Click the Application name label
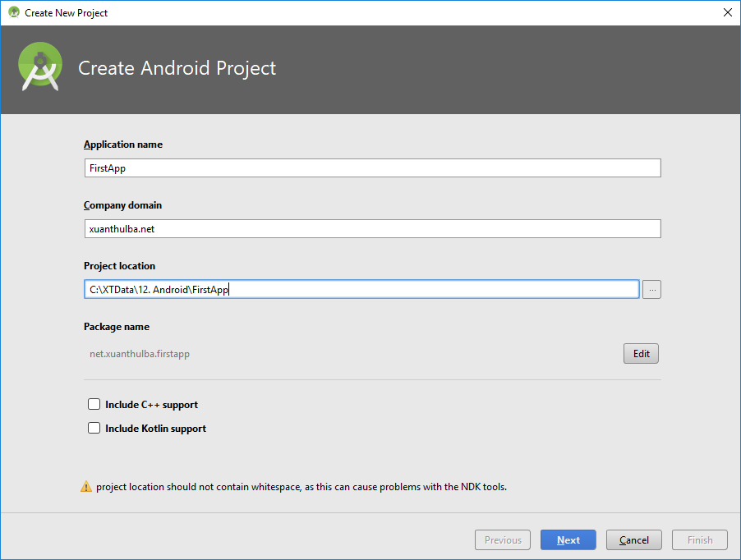 coord(123,145)
